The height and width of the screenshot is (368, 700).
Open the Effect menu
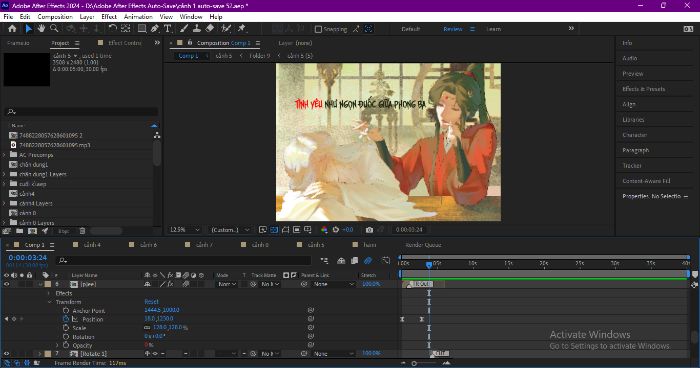point(109,17)
